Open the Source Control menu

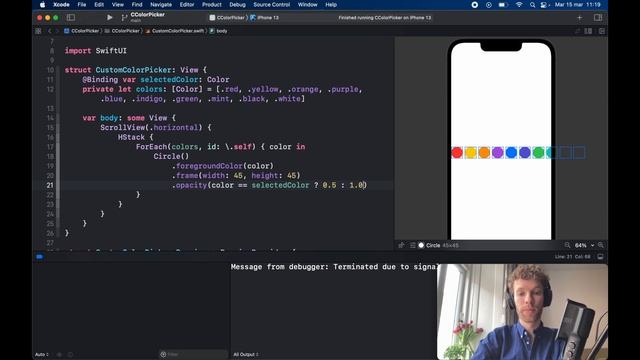click(x=271, y=5)
